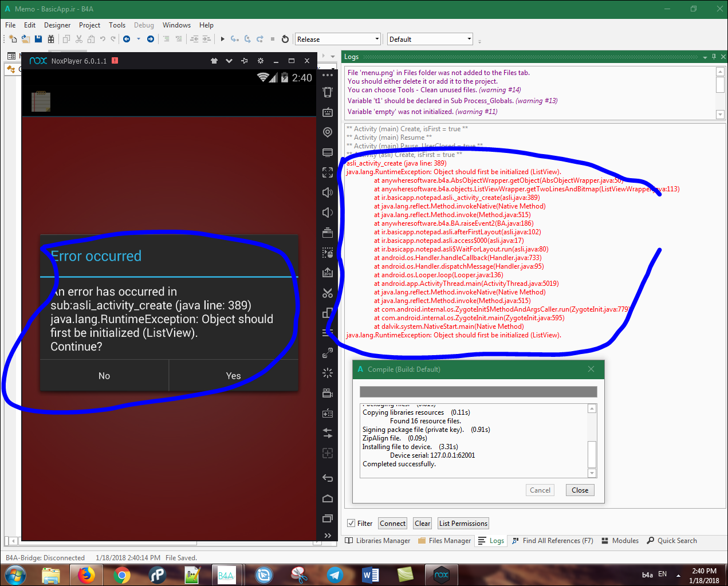Uncheck the Filter checkbox in Logs
The width and height of the screenshot is (728, 586).
[x=351, y=523]
